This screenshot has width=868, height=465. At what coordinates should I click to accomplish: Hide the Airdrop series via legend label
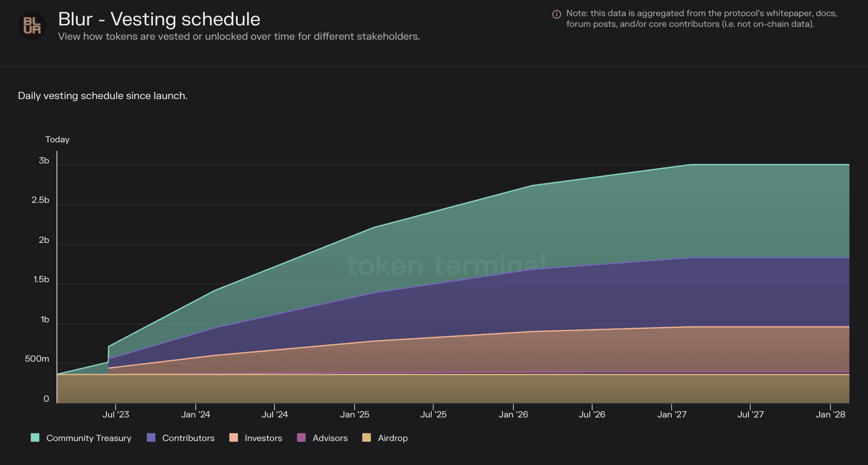point(393,438)
